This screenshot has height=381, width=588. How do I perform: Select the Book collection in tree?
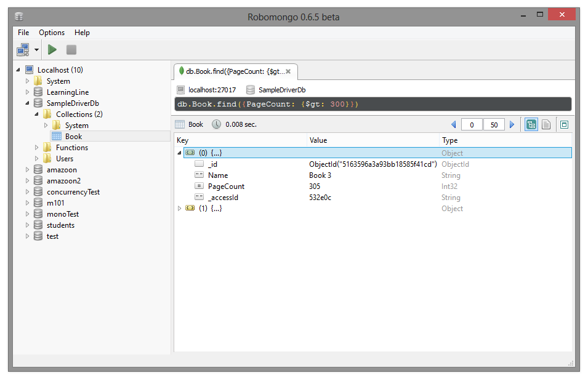73,137
